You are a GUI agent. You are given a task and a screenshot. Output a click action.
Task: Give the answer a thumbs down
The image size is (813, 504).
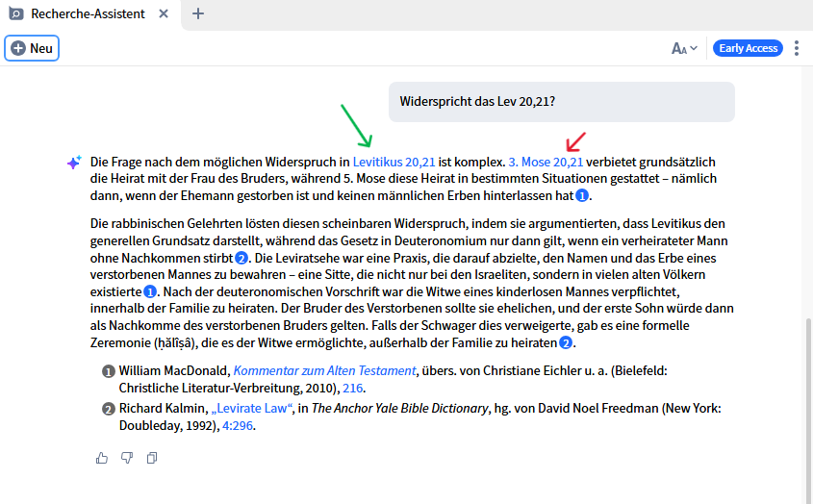127,458
